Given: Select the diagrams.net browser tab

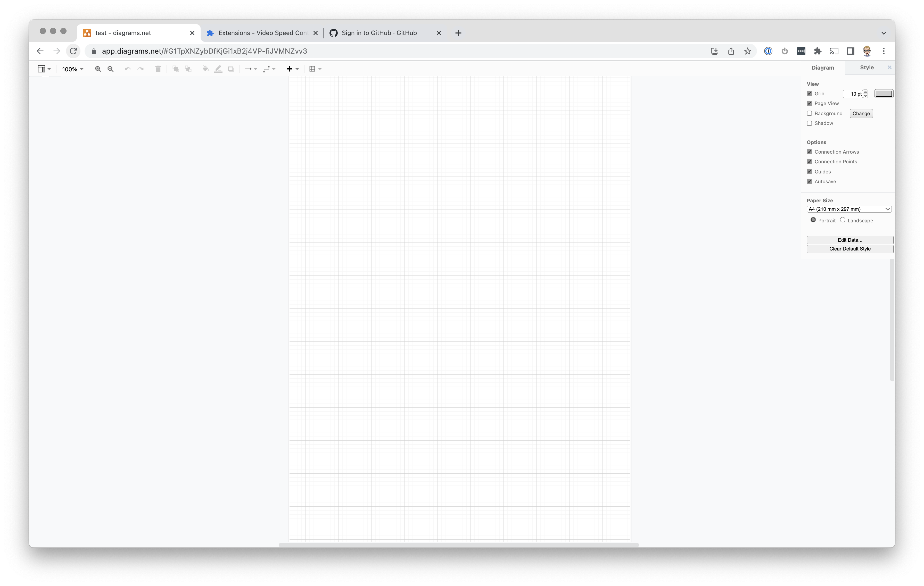Looking at the screenshot, I should [x=123, y=32].
